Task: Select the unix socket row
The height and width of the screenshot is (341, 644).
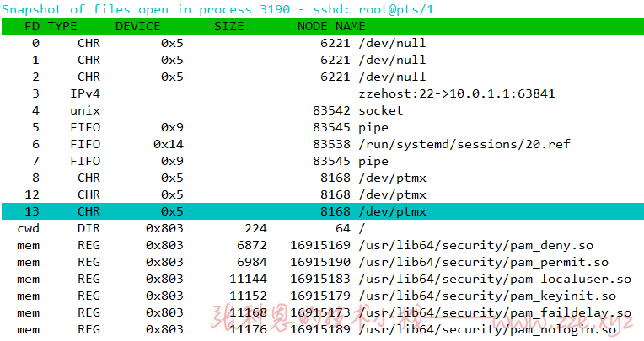Action: coord(322,110)
